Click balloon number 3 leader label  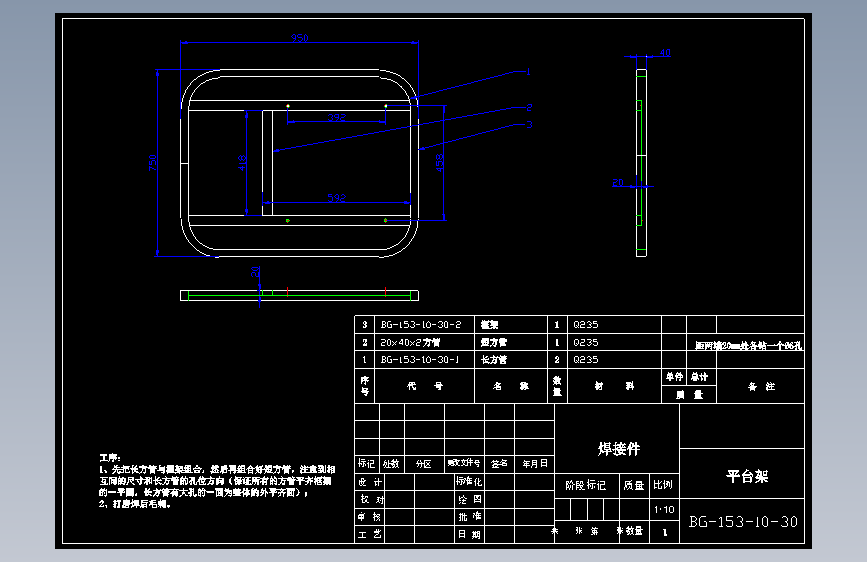[x=529, y=124]
